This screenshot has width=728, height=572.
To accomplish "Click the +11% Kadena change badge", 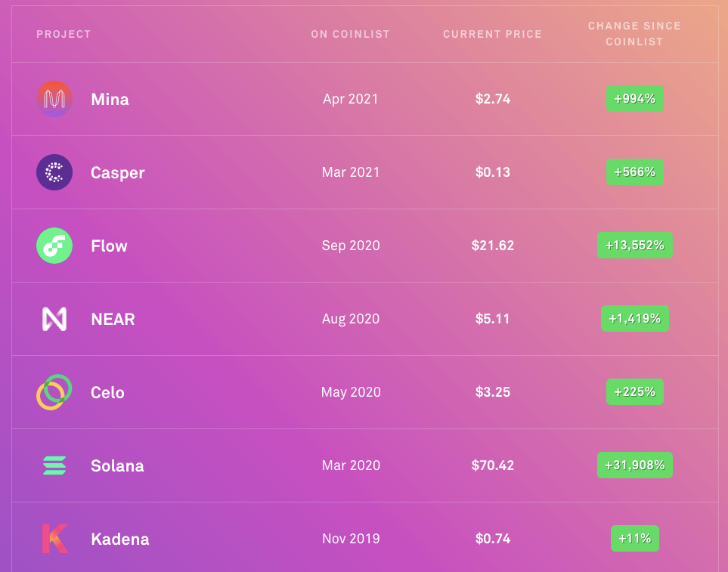I will click(x=634, y=539).
